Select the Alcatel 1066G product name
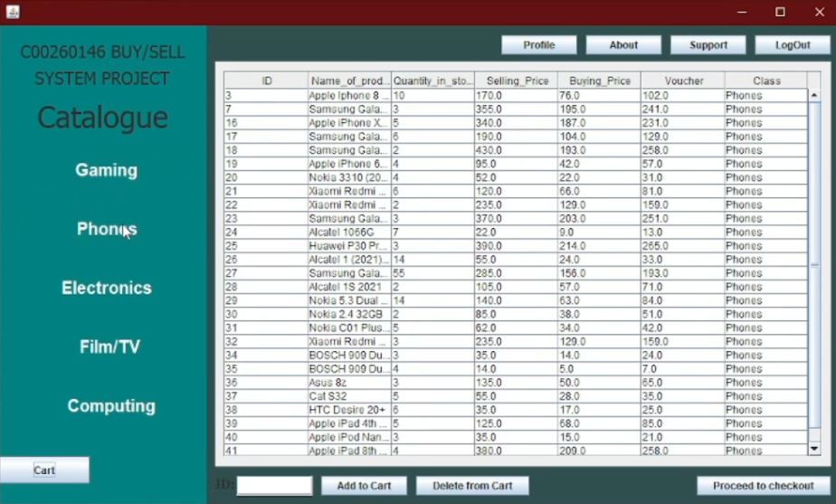The width and height of the screenshot is (836, 504). pyautogui.click(x=349, y=232)
